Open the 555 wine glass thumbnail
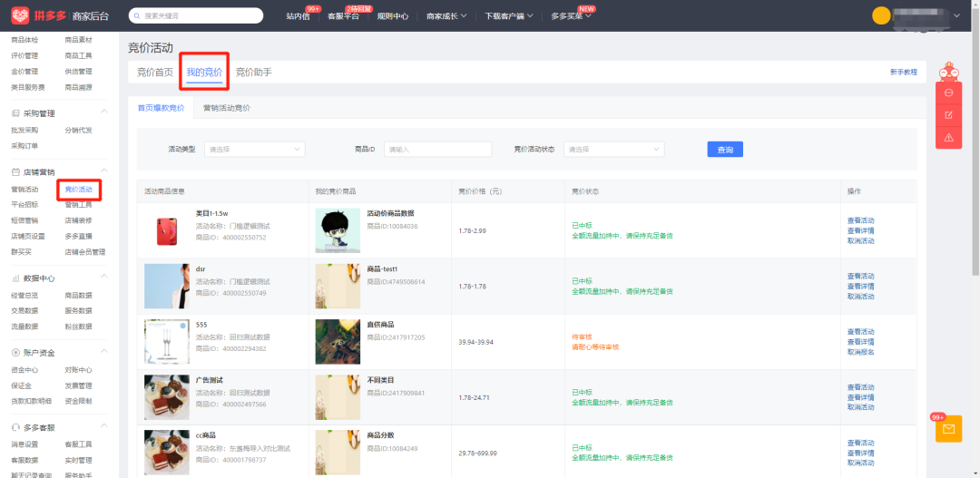 [167, 342]
